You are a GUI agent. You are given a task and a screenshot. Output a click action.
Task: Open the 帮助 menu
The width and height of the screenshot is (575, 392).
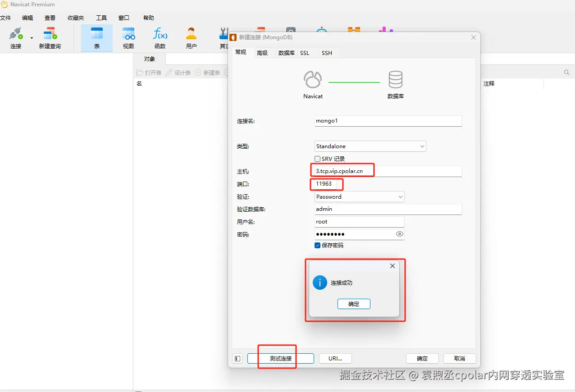coord(149,18)
